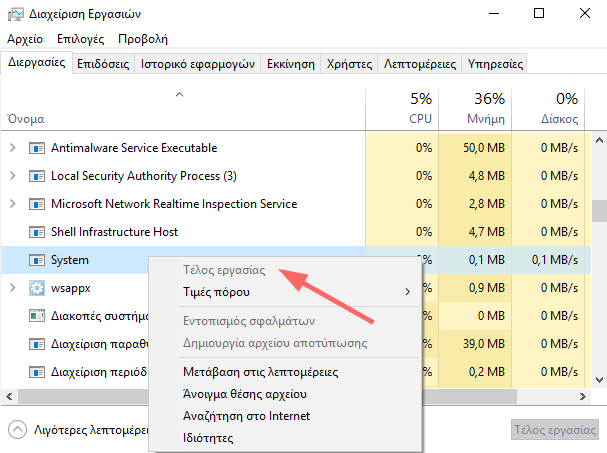Click the horizontal scrollbar thumb
Screen dimensions: 607x453
pos(267,396)
